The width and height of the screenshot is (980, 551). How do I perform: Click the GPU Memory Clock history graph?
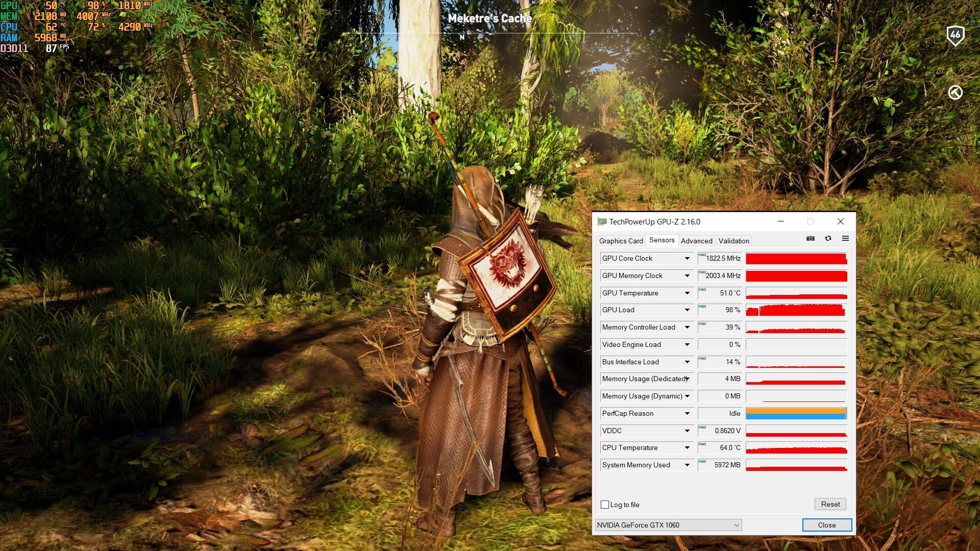click(x=796, y=275)
